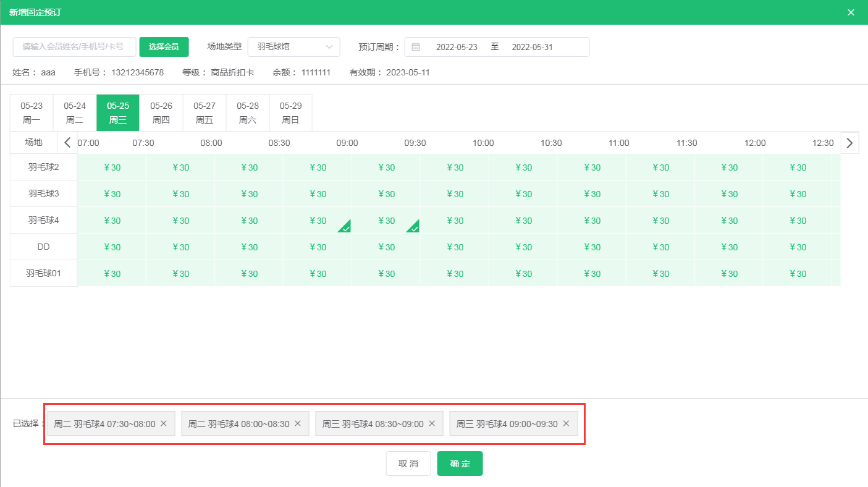The image size is (868, 487).
Task: Click the calendar icon in booking period field
Action: (x=416, y=47)
